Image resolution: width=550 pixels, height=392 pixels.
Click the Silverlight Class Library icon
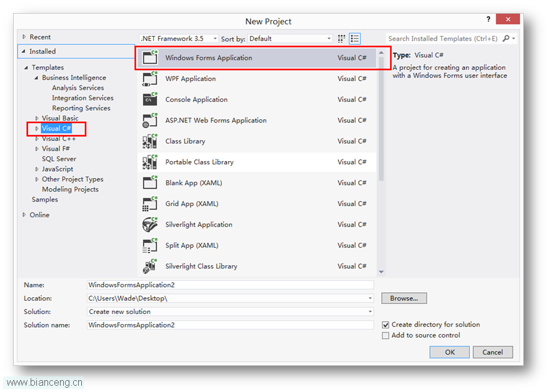click(x=150, y=267)
